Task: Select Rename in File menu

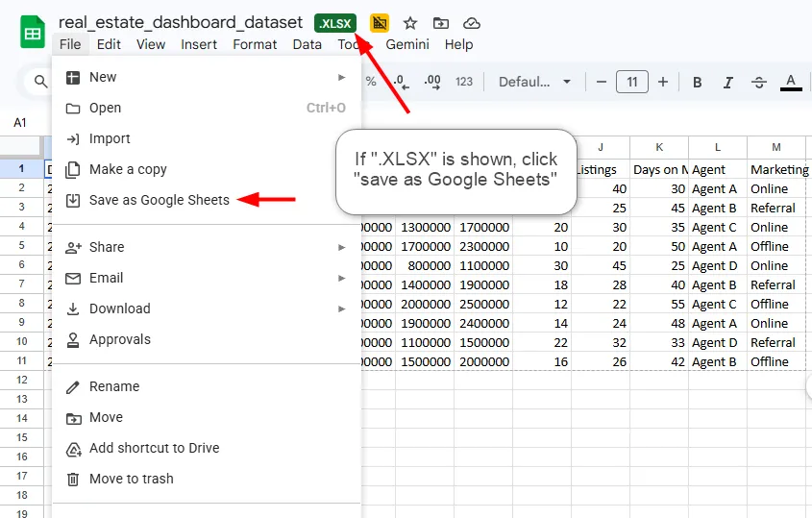Action: point(206,386)
